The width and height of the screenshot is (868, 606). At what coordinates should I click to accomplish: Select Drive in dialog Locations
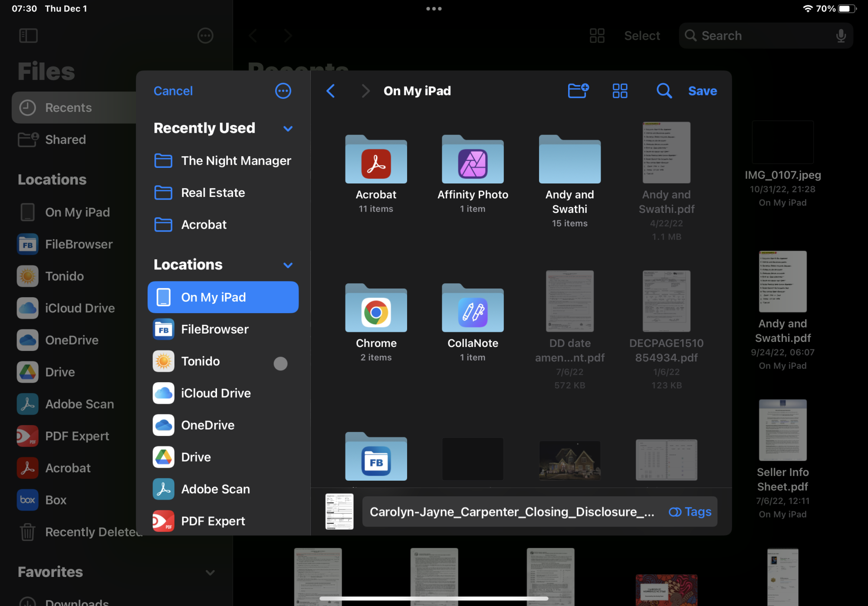(223, 457)
